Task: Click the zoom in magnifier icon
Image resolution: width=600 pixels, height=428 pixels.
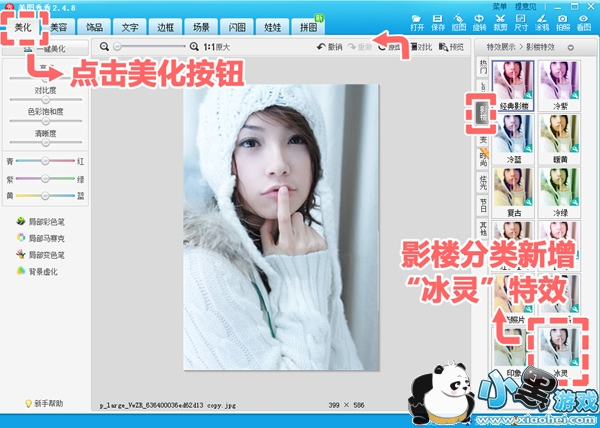Action: pos(194,47)
